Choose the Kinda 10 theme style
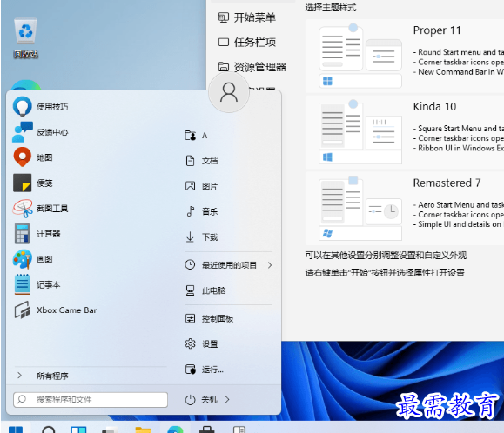The height and width of the screenshot is (433, 504). pyautogui.click(x=405, y=132)
